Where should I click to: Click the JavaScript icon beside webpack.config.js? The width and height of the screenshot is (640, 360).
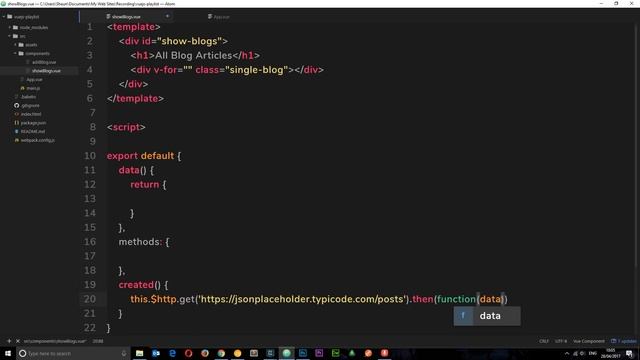point(17,140)
